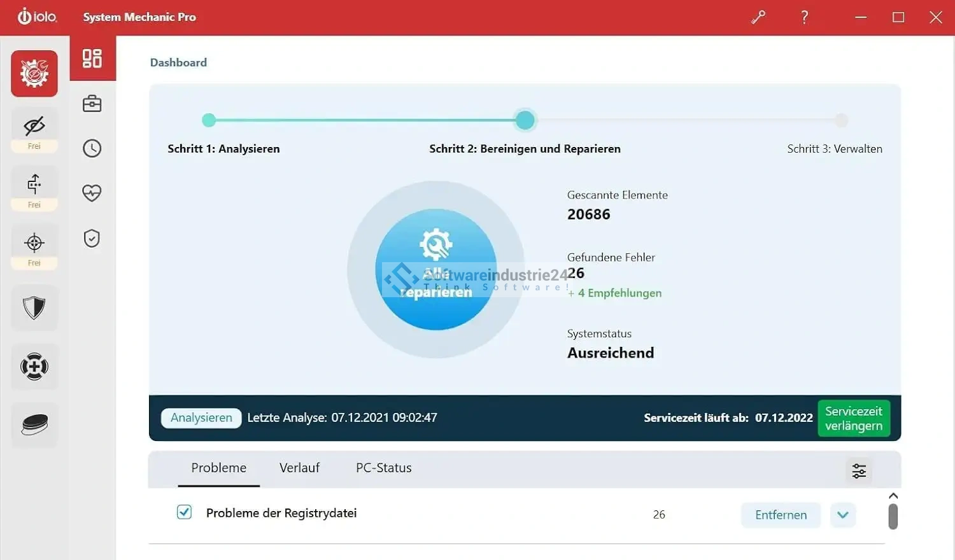This screenshot has height=560, width=955.
Task: Open the toolbox icon in sidebar
Action: pos(92,104)
